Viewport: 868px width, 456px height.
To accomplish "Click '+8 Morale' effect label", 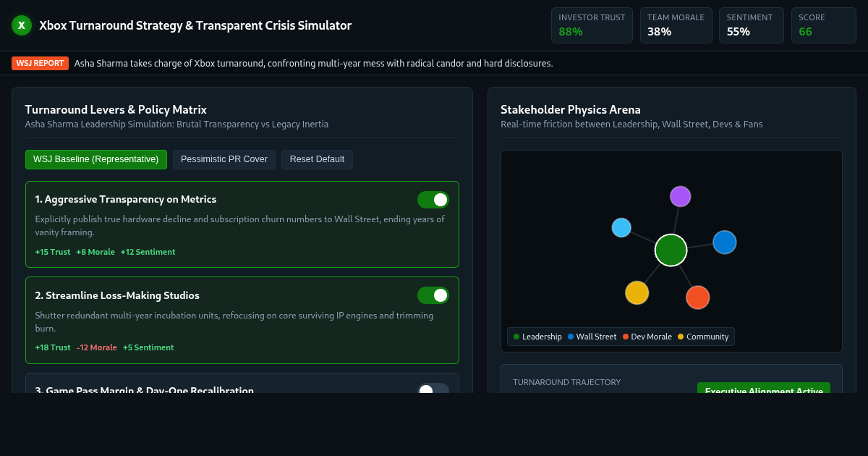I will point(95,252).
